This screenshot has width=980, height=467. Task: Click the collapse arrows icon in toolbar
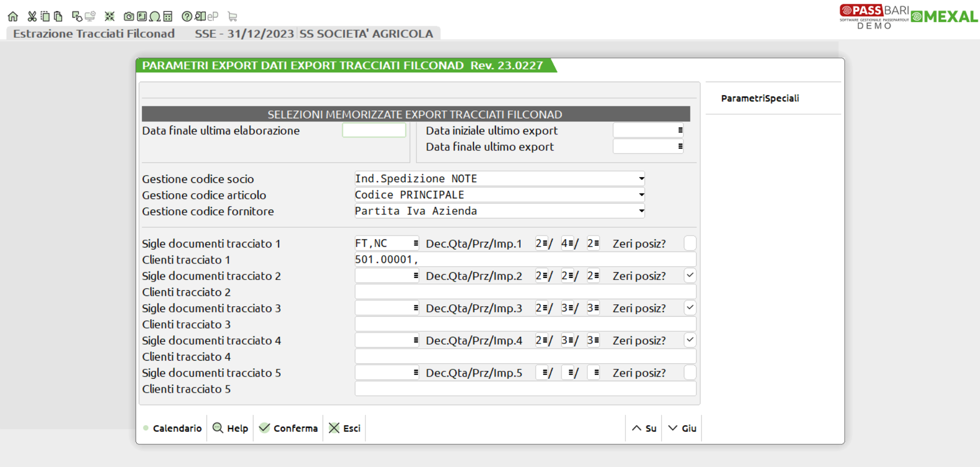tap(109, 17)
